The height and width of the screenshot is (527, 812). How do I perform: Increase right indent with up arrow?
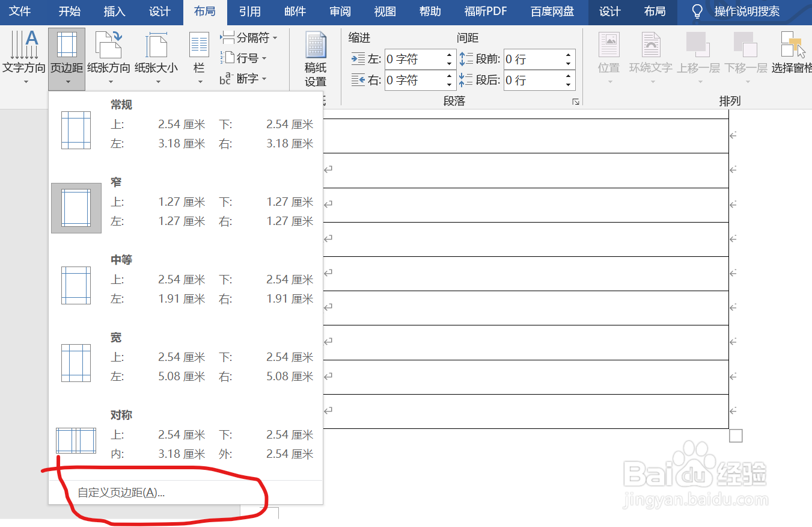point(449,75)
